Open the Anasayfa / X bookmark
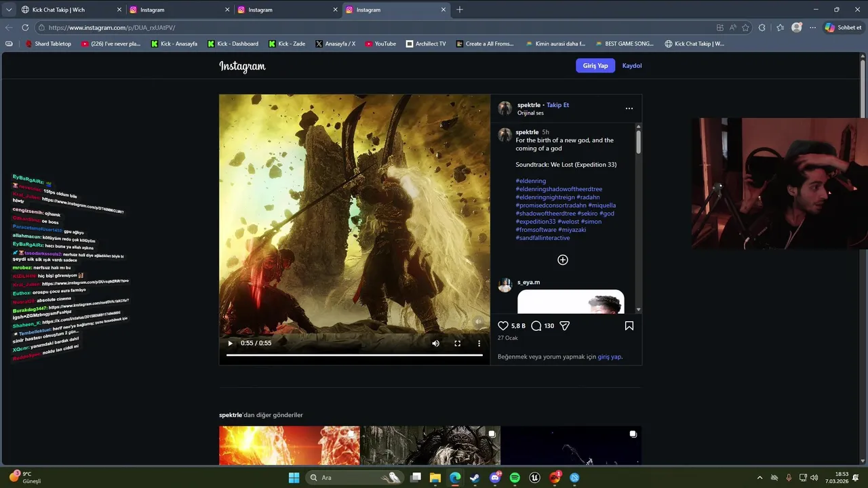Image resolution: width=868 pixels, height=488 pixels. pyautogui.click(x=336, y=43)
